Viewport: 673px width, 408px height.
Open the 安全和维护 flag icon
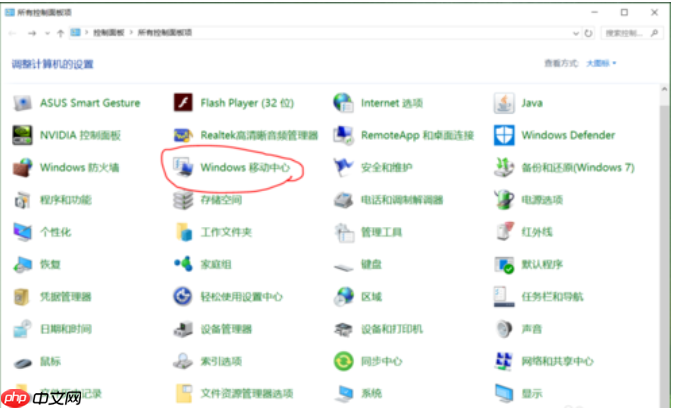(343, 167)
